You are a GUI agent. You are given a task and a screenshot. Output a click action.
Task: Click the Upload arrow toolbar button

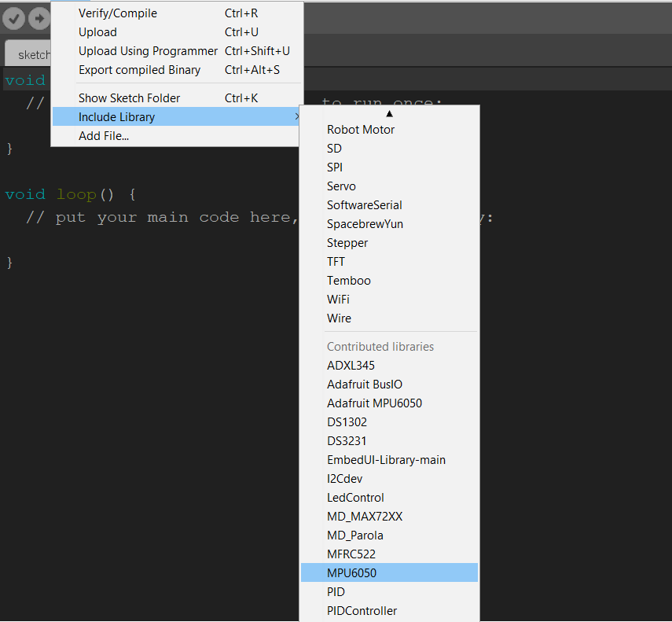[x=39, y=18]
